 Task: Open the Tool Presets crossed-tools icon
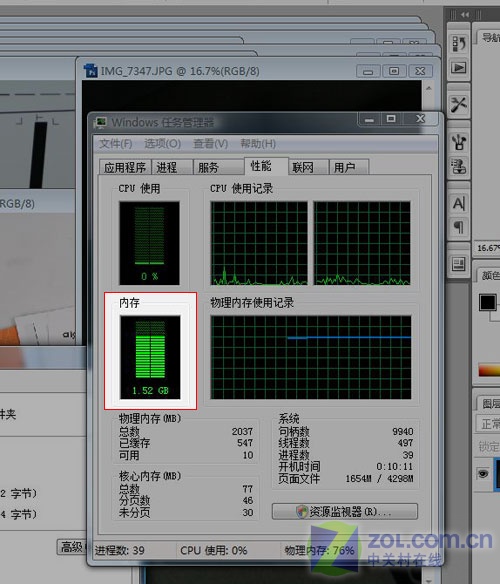[458, 105]
